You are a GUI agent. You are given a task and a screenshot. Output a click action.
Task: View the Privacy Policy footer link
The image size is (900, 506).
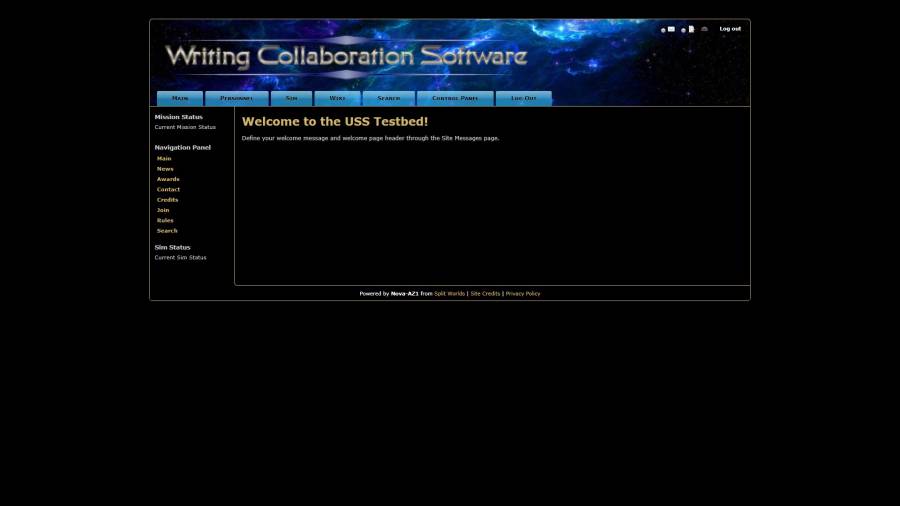tap(523, 294)
